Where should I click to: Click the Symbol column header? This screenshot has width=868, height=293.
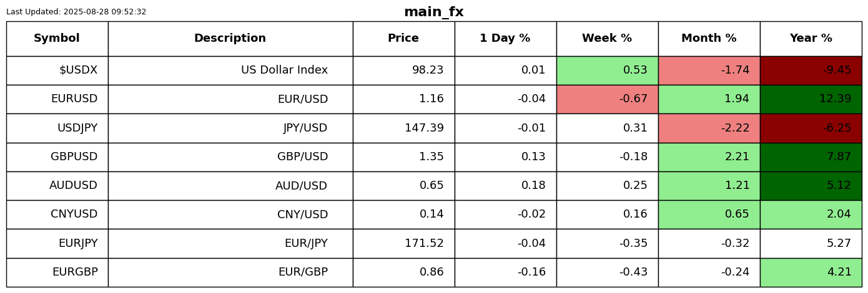pyautogui.click(x=57, y=39)
